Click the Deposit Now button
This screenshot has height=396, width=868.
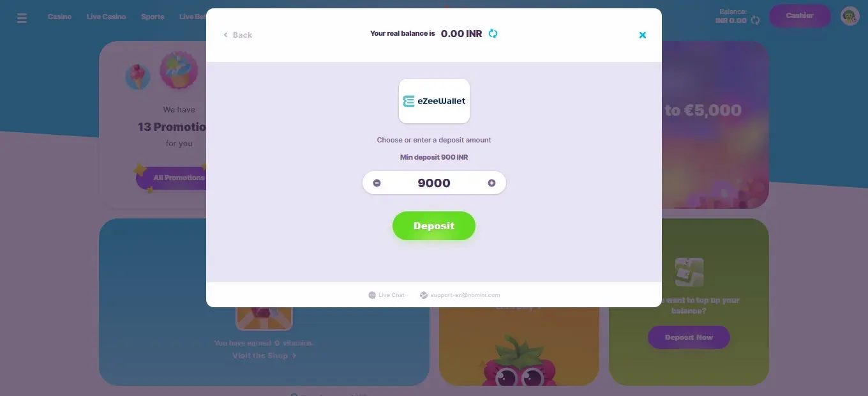point(689,337)
